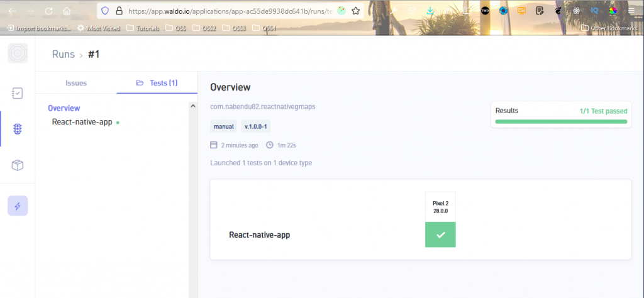Image resolution: width=644 pixels, height=298 pixels.
Task: Open the Most Visited bookmarks folder
Action: point(99,28)
